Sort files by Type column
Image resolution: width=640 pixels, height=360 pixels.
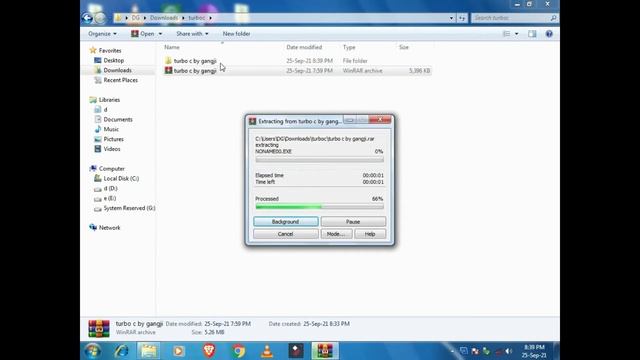[349, 47]
